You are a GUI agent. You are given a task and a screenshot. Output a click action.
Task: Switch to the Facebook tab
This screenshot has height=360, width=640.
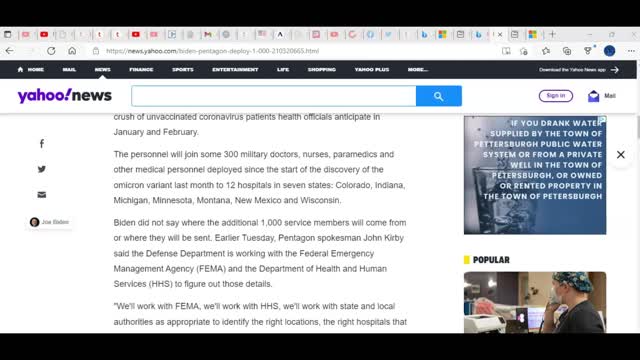click(x=370, y=35)
